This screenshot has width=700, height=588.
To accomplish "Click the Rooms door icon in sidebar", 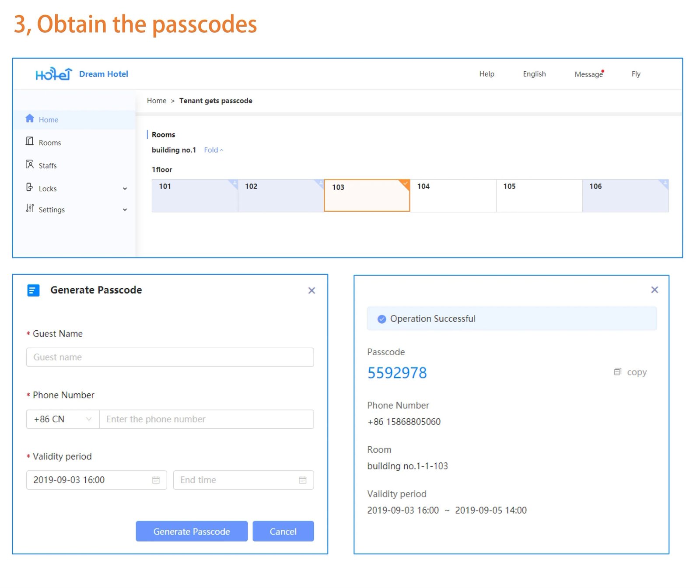I will coord(30,141).
